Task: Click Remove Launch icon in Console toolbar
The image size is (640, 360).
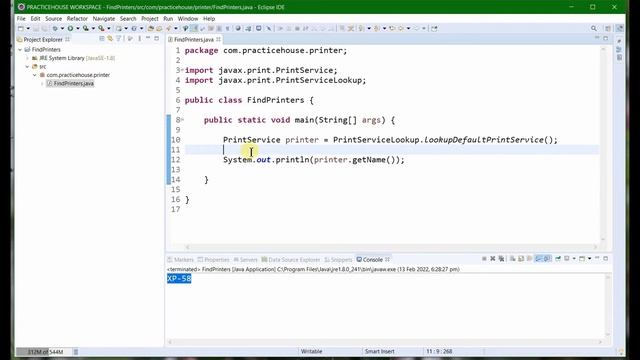Action: pos(493,258)
